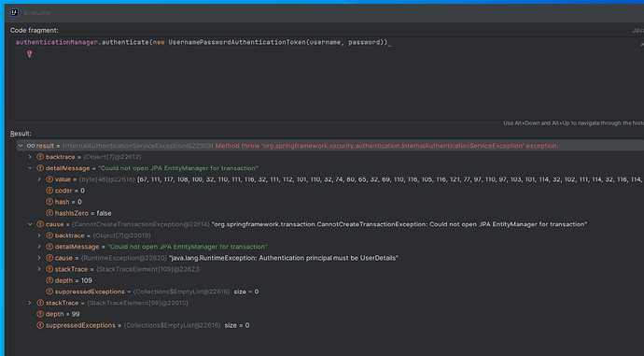Click the field icon of stackTrace StackTraceElement[99]
644x356 pixels.
click(40, 303)
